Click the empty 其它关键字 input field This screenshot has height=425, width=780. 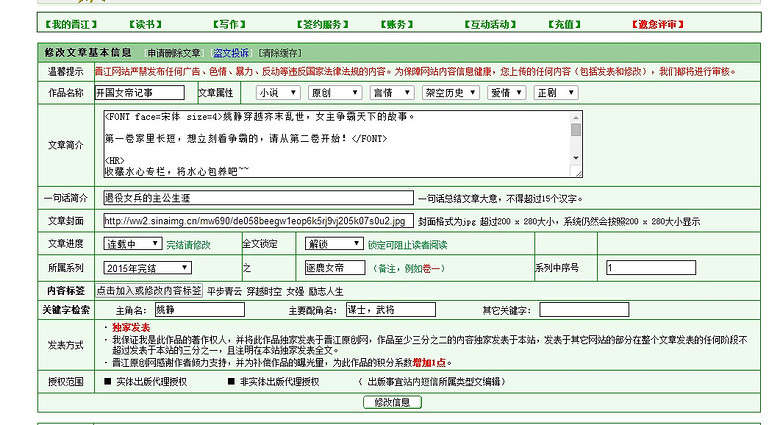click(585, 310)
